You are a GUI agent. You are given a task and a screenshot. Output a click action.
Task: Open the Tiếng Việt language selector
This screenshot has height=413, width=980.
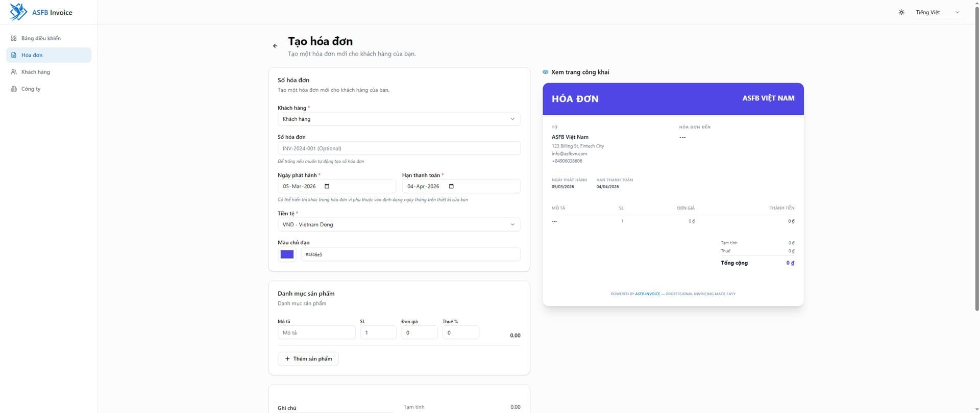[x=937, y=12]
